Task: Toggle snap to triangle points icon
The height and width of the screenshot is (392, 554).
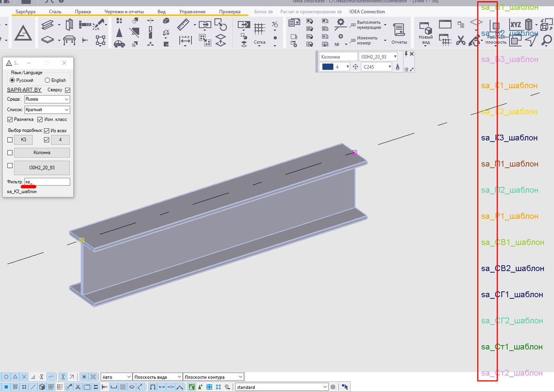Action: (x=15, y=377)
